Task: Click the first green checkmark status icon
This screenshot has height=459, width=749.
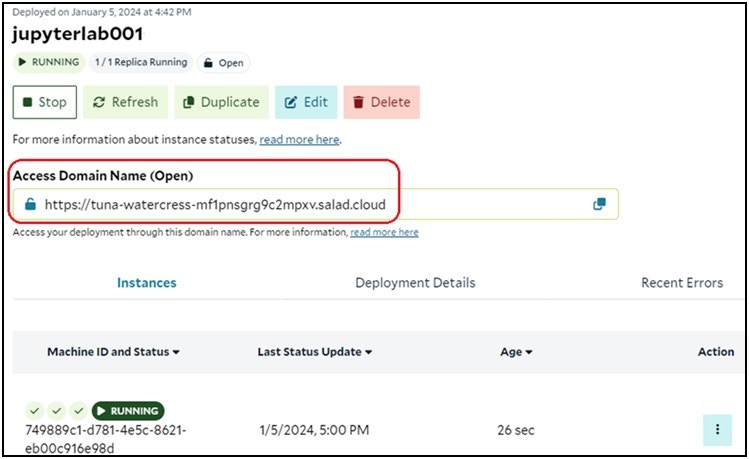Action: (x=34, y=411)
